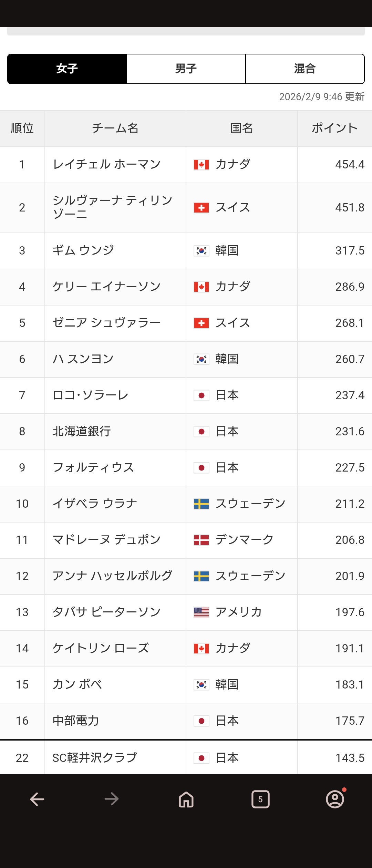Tap the 国名 column header

241,128
